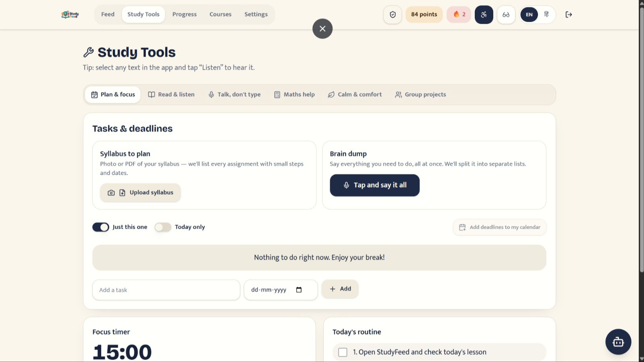
Task: Go to the Feed page
Action: click(x=108, y=14)
